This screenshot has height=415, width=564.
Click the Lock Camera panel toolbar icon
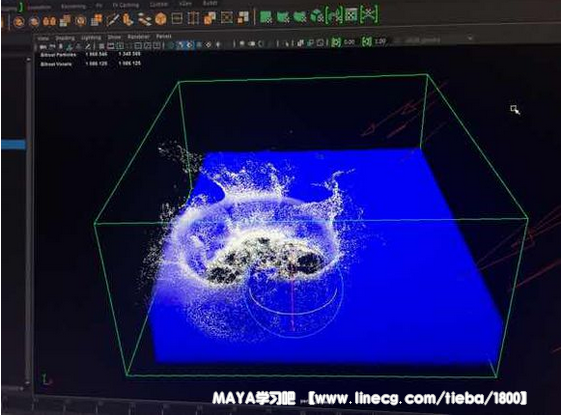pos(52,47)
